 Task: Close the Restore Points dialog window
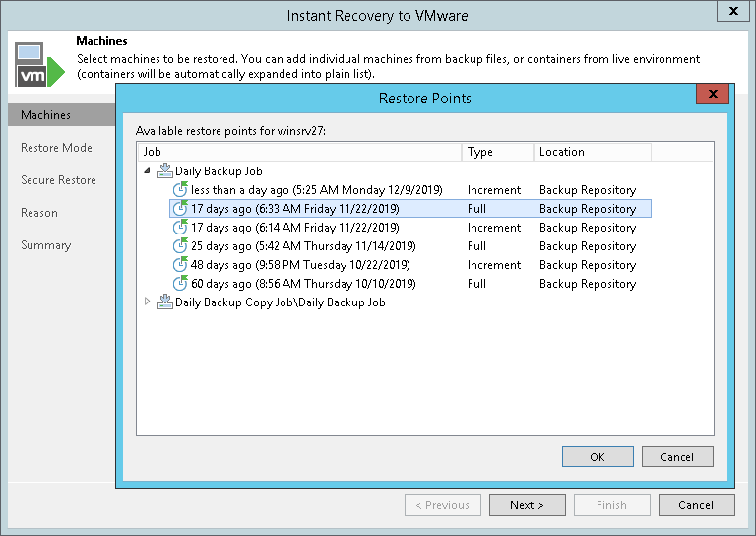(711, 96)
